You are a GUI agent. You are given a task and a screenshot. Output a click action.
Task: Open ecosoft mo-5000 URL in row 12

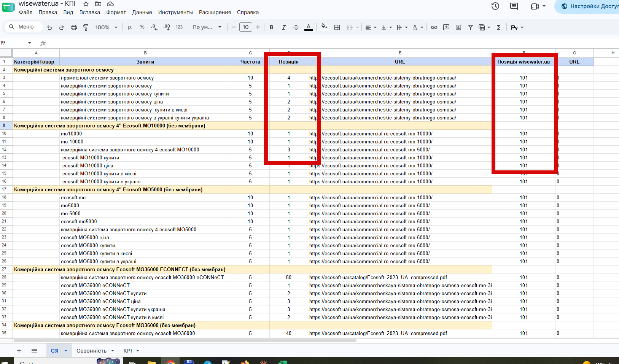(x=369, y=149)
